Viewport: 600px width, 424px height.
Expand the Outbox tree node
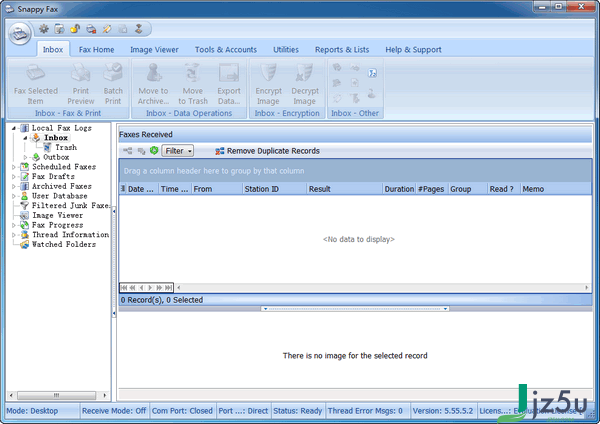coord(25,157)
